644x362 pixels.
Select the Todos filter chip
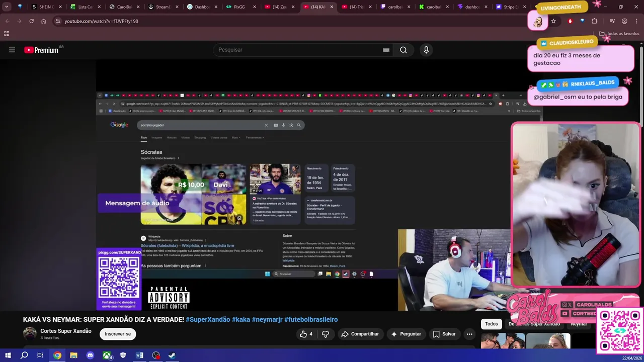point(492,324)
